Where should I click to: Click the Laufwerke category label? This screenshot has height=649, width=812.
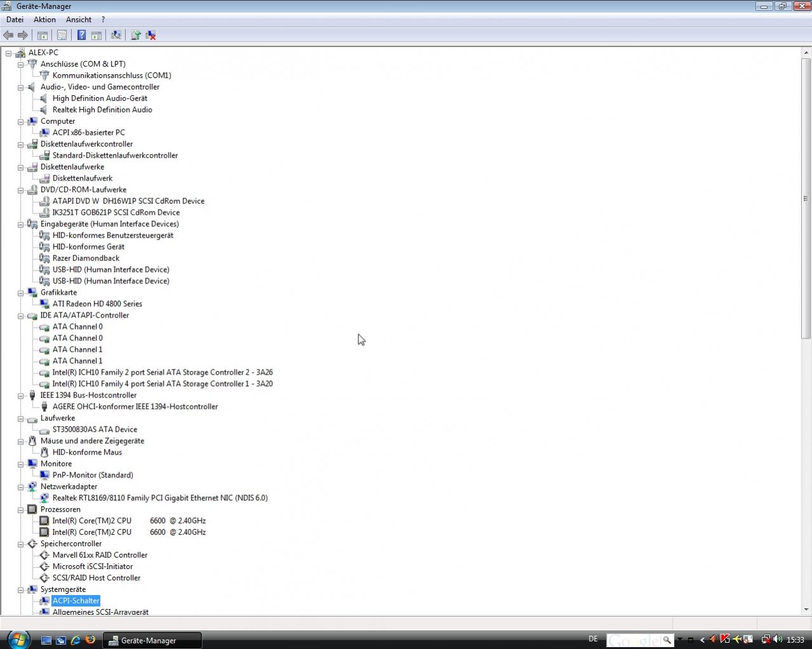(58, 418)
